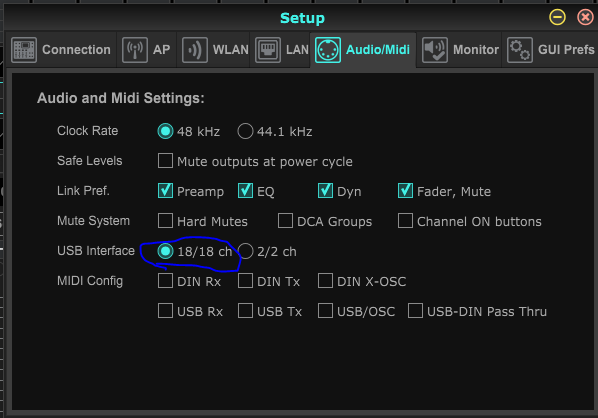
Task: Click the Audio and Midi Settings heading
Action: click(121, 98)
